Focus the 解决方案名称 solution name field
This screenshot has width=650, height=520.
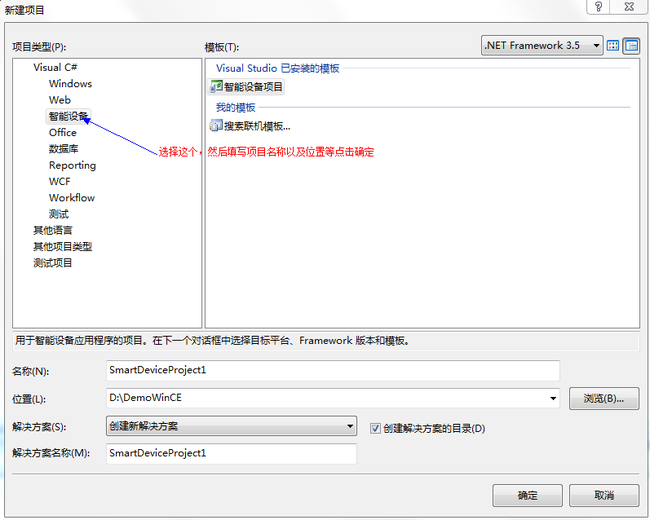click(231, 453)
